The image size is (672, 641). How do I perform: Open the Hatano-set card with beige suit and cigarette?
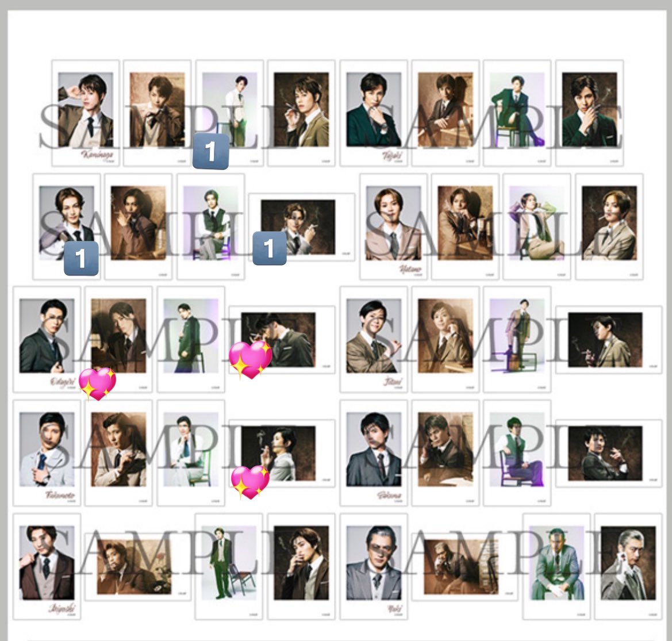click(609, 227)
